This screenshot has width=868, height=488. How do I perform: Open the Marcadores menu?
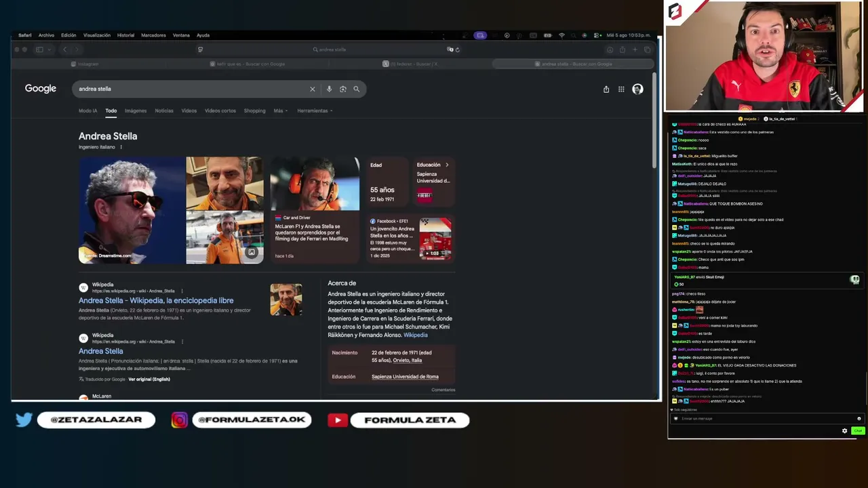(x=153, y=35)
